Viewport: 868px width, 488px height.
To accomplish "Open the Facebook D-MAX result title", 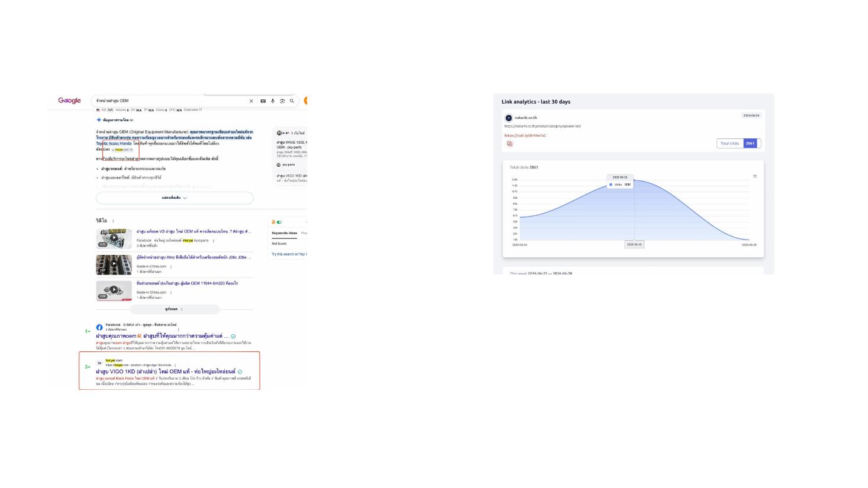I will point(162,336).
